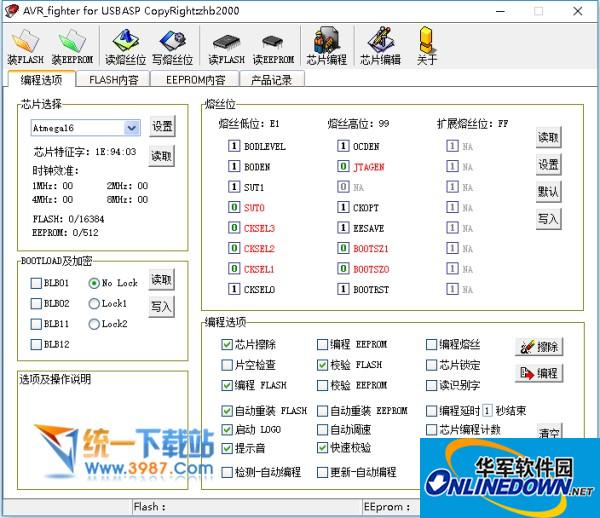Toggle the CKOPT fuse bit
600x518 pixels.
(x=343, y=207)
